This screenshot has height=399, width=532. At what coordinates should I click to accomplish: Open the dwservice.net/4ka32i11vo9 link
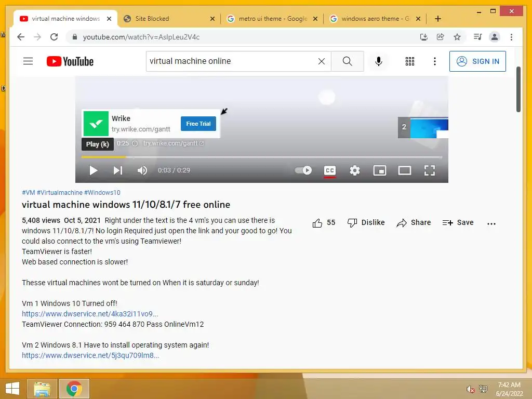coord(90,314)
